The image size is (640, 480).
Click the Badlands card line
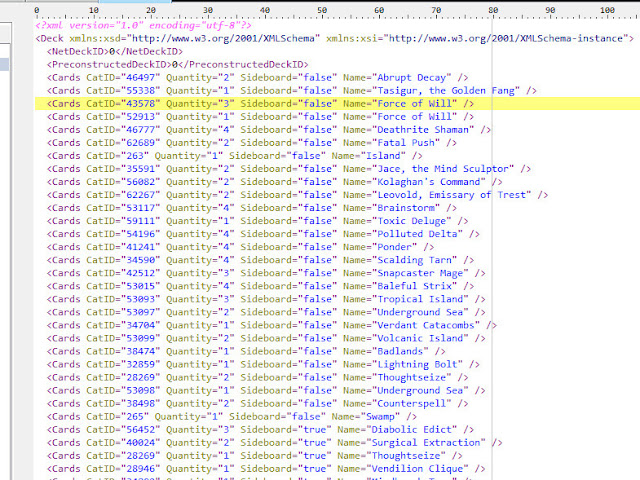(x=246, y=352)
